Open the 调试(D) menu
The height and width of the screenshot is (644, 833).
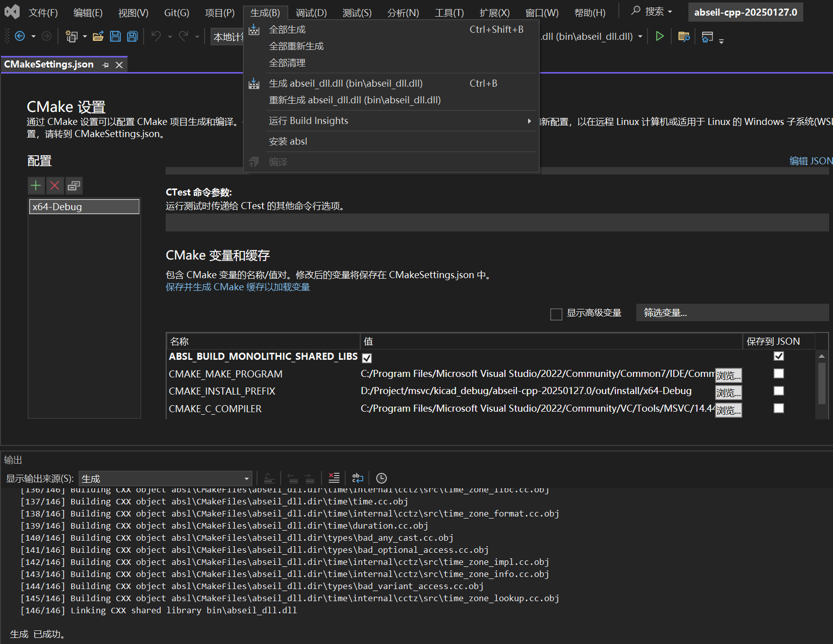(x=311, y=13)
